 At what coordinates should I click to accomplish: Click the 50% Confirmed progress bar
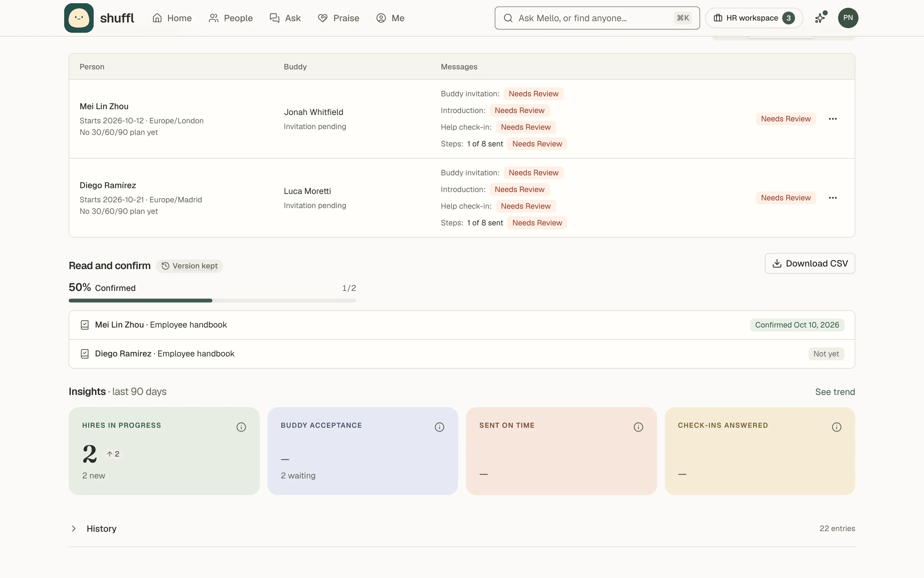(x=212, y=301)
